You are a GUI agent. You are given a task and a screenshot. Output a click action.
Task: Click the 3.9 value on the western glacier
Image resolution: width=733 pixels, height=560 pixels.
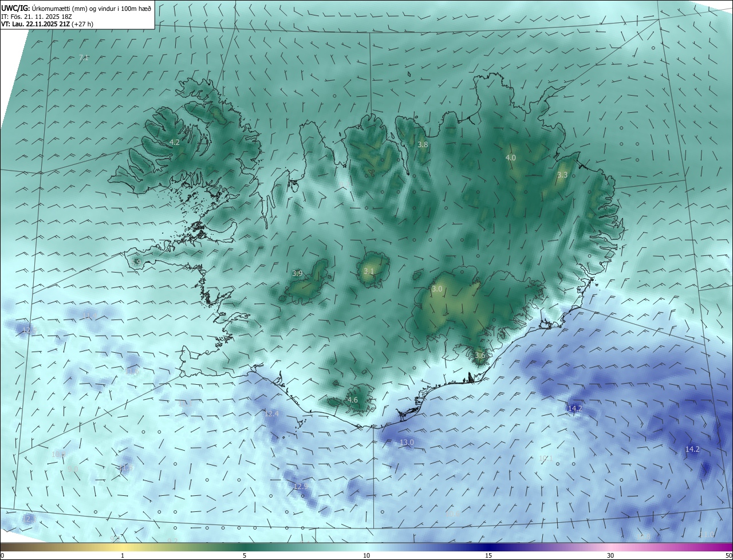pyautogui.click(x=297, y=274)
